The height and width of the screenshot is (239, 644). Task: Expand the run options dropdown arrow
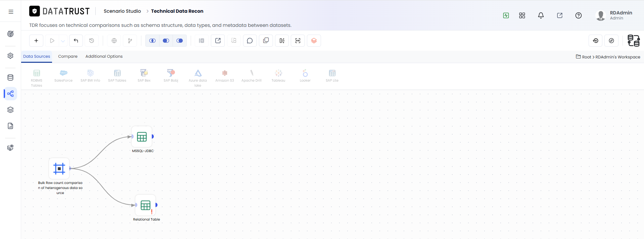tap(63, 41)
